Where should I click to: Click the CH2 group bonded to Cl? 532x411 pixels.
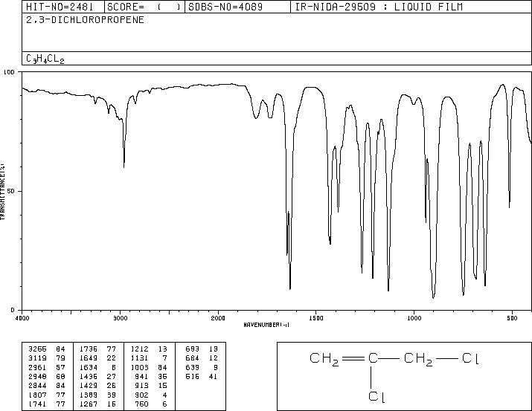point(418,359)
